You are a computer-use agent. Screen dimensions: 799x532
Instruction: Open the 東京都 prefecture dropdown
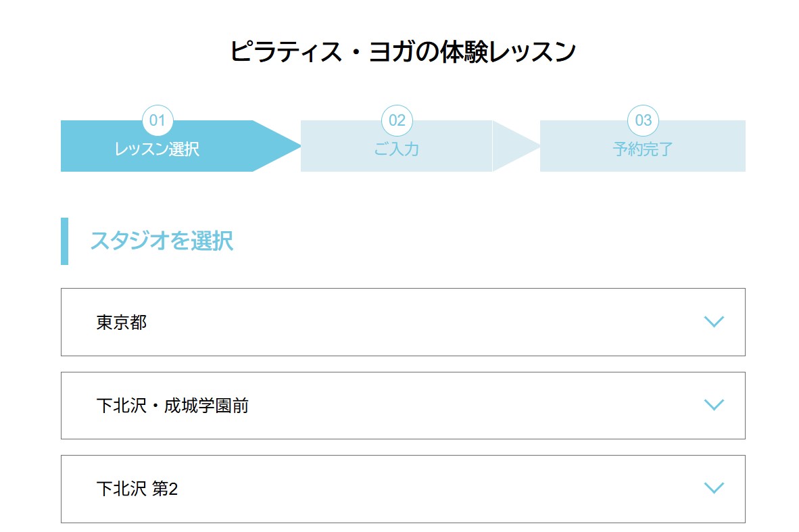[403, 322]
